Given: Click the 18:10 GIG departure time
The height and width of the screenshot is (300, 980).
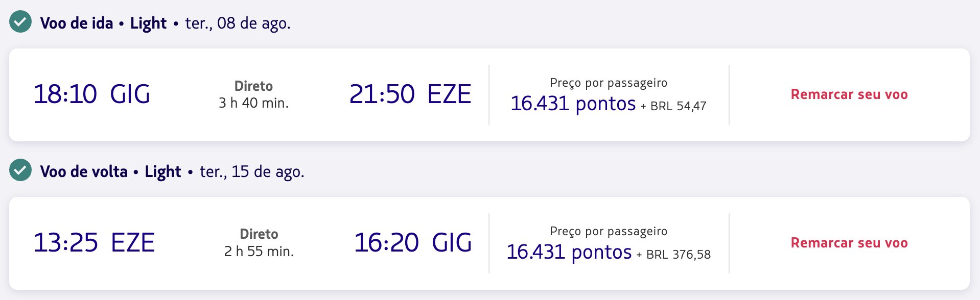Looking at the screenshot, I should (92, 94).
